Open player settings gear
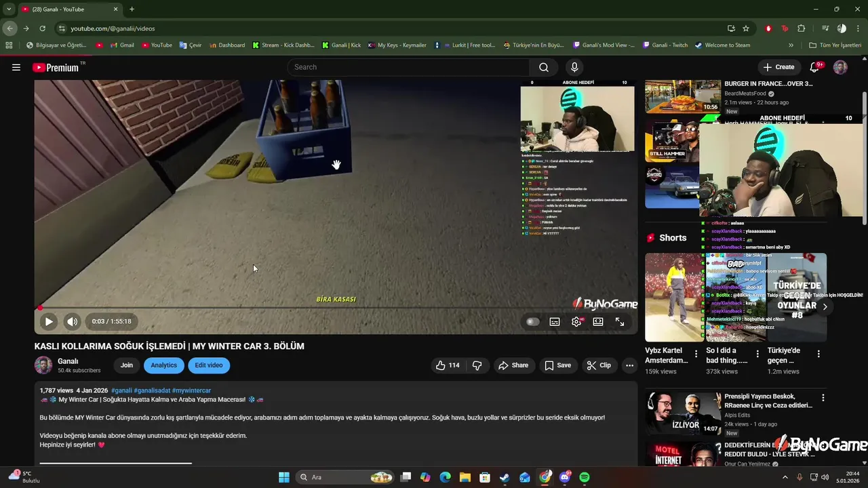Screen dimensions: 868x488 coord(576,322)
